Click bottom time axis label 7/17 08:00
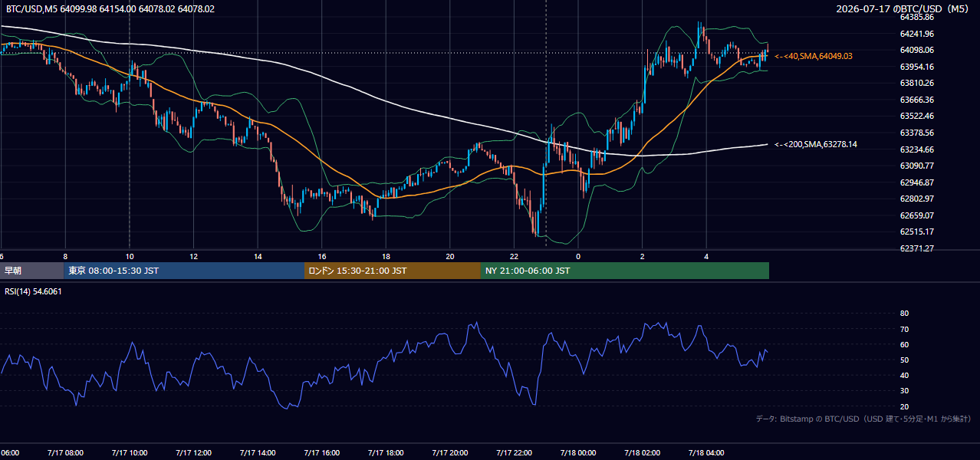The height and width of the screenshot is (460, 980). 65,453
